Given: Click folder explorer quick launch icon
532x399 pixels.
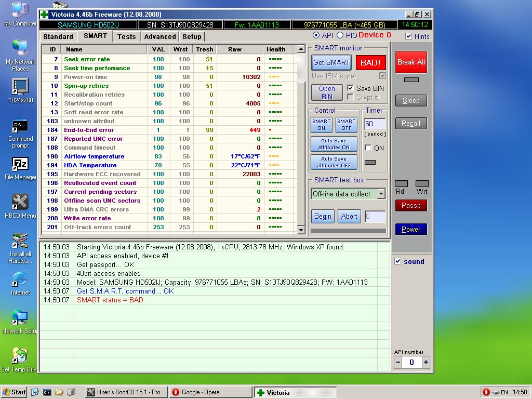Looking at the screenshot, I should [x=59, y=392].
